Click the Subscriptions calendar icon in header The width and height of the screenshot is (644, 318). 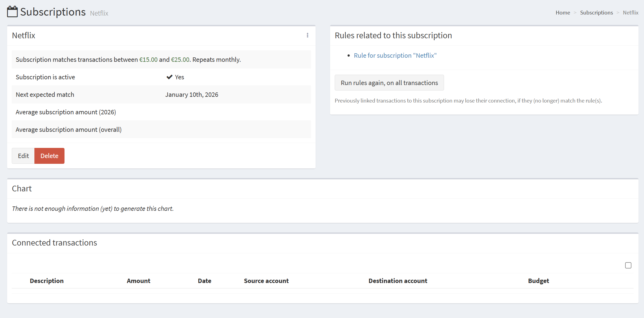[x=12, y=12]
